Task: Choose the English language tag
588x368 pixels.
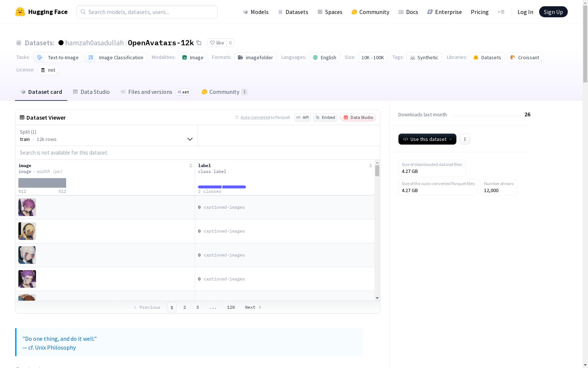Action: (x=325, y=57)
